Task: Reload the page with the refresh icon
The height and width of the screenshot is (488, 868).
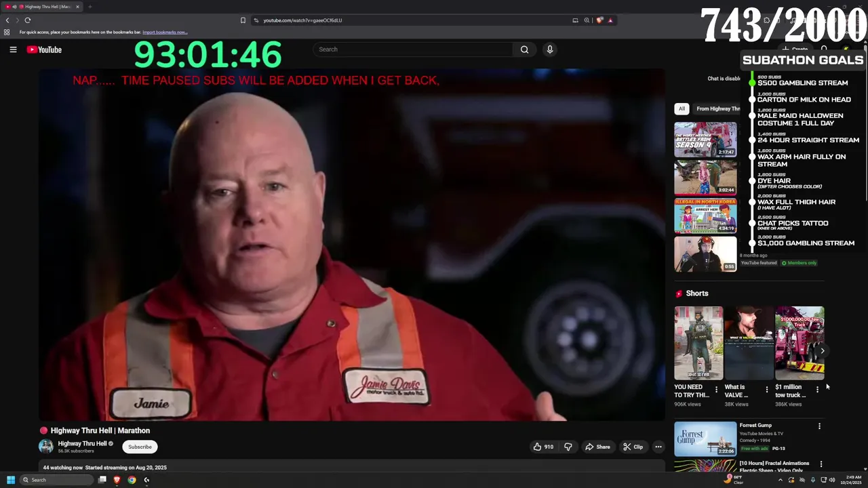Action: click(28, 20)
